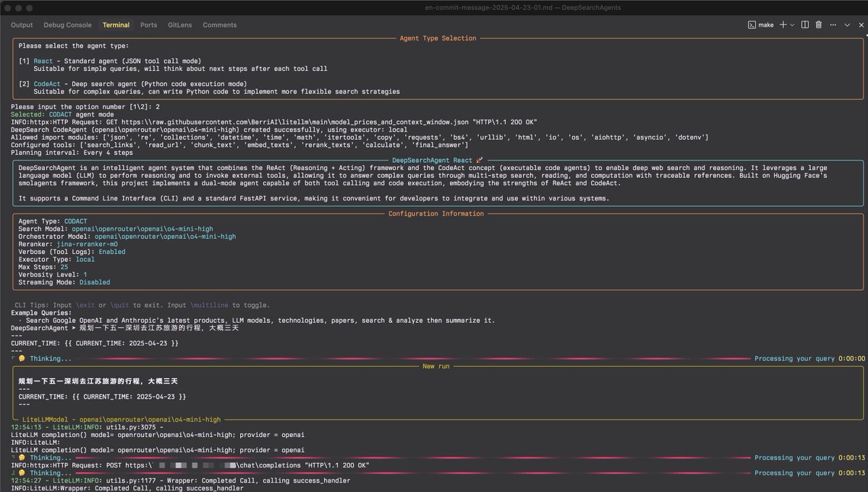The width and height of the screenshot is (868, 492).
Task: Expand the new terminal launch profile dropdown
Action: [x=793, y=25]
